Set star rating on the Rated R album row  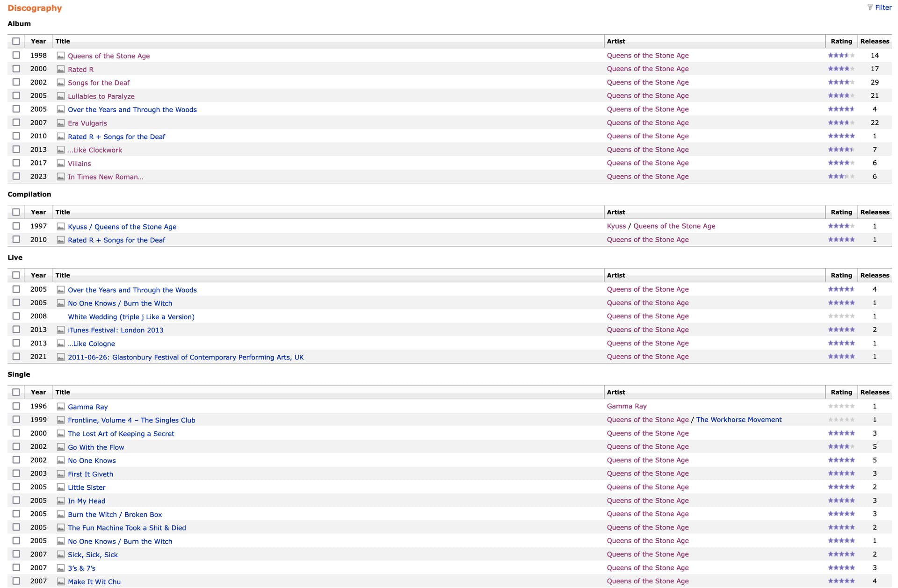841,69
